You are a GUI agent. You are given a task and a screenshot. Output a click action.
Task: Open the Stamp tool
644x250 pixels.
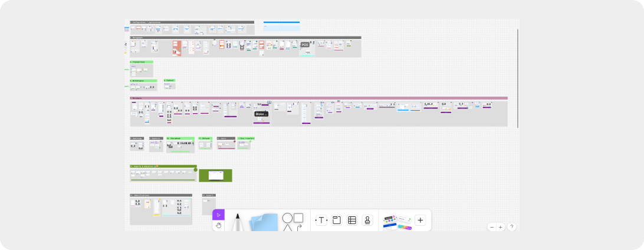click(x=367, y=221)
